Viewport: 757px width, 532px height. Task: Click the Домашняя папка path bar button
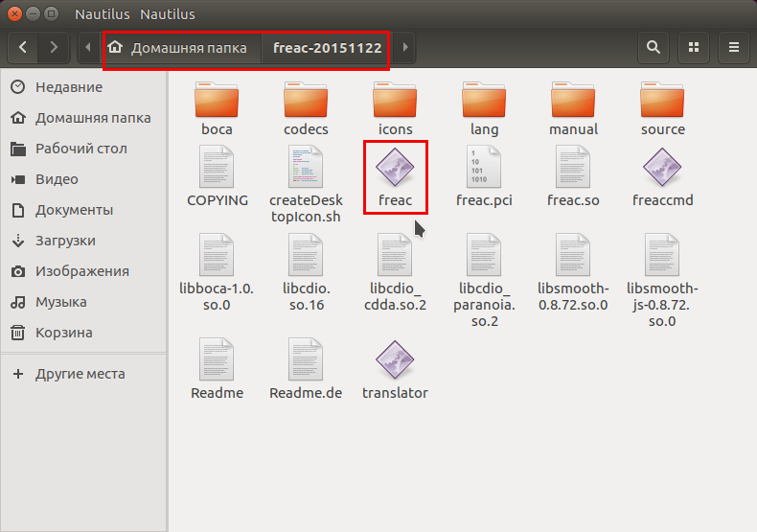(179, 47)
